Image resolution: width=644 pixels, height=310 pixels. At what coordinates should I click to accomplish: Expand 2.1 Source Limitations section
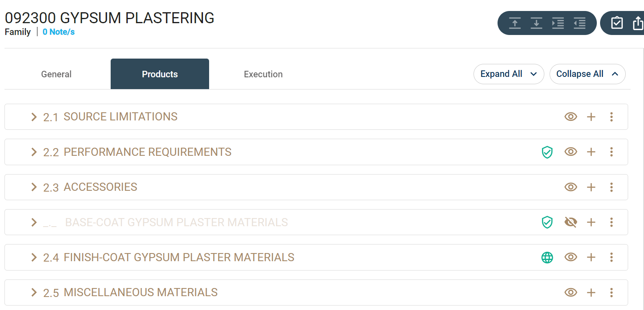(x=34, y=117)
